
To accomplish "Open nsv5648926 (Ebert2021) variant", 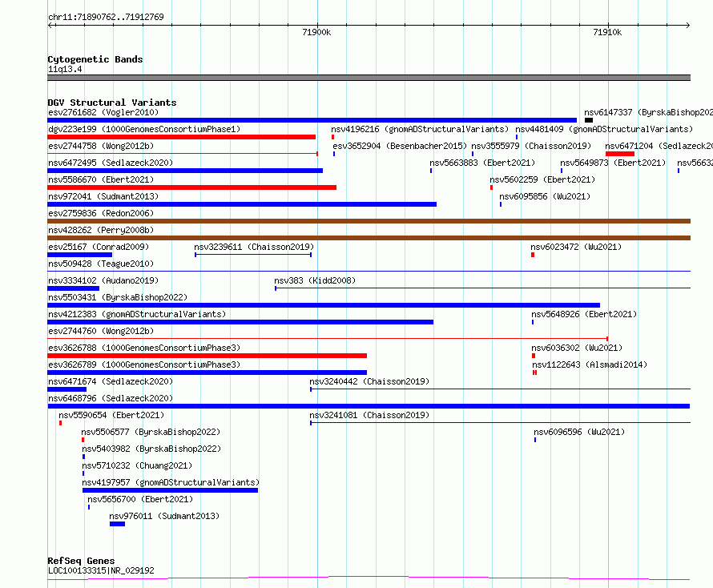I will click(x=584, y=314).
